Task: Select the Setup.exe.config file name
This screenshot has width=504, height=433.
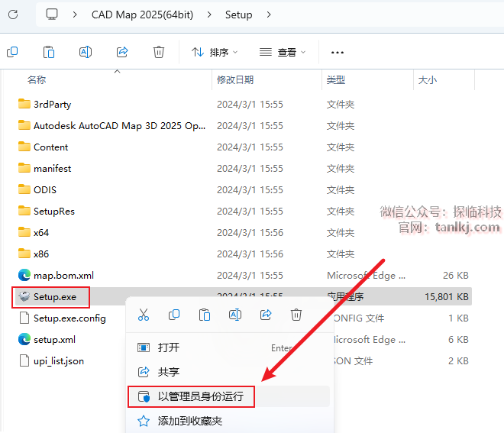Action: coord(69,318)
